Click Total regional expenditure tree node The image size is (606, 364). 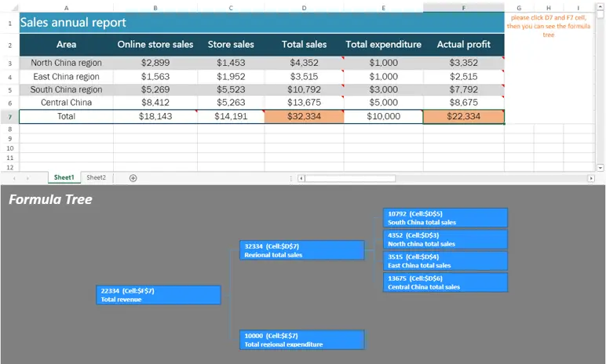302,340
